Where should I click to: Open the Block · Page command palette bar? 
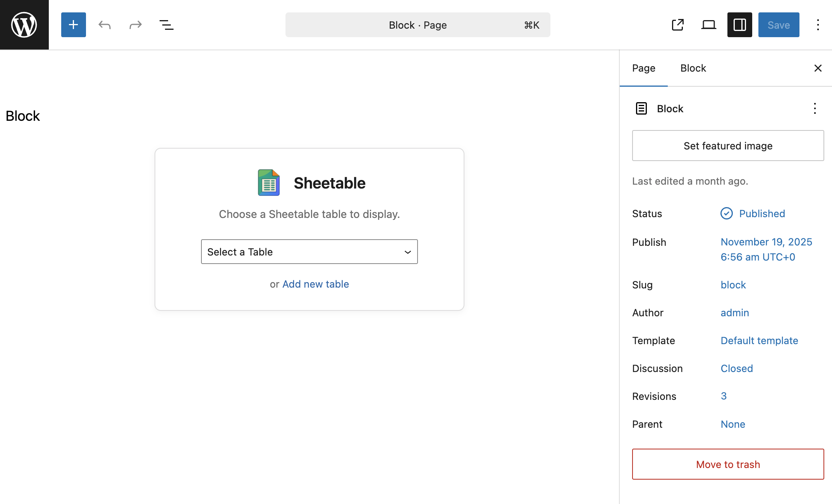tap(418, 25)
